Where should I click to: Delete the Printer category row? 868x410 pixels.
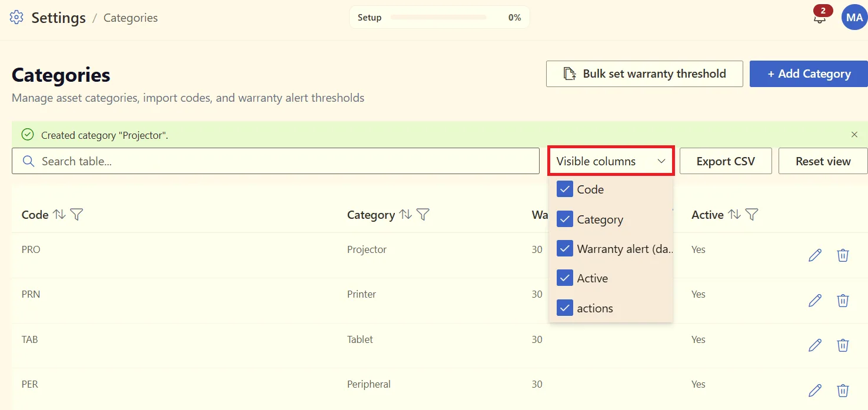pos(843,301)
